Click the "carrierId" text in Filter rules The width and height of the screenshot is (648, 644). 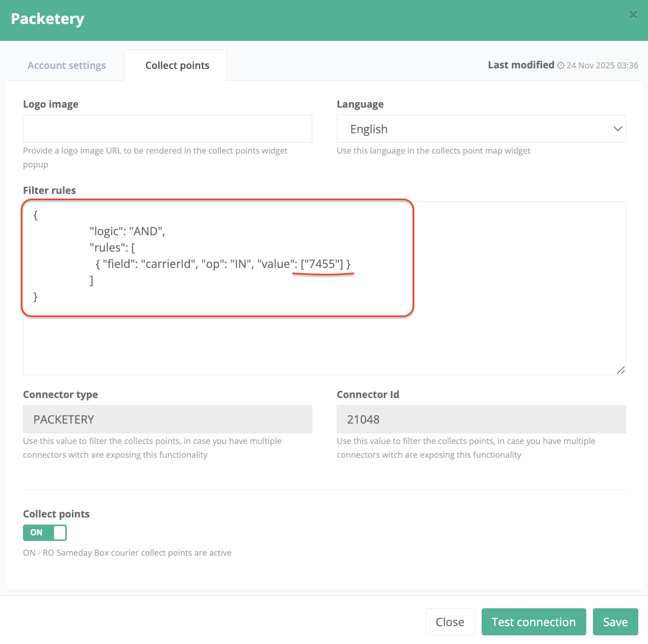coord(168,264)
